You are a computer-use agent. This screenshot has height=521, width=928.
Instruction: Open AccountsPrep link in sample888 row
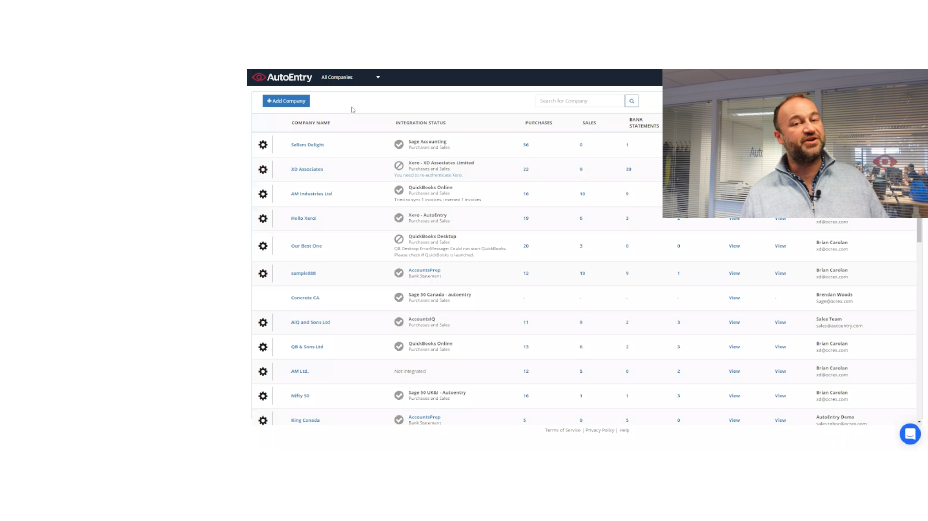[x=424, y=270]
